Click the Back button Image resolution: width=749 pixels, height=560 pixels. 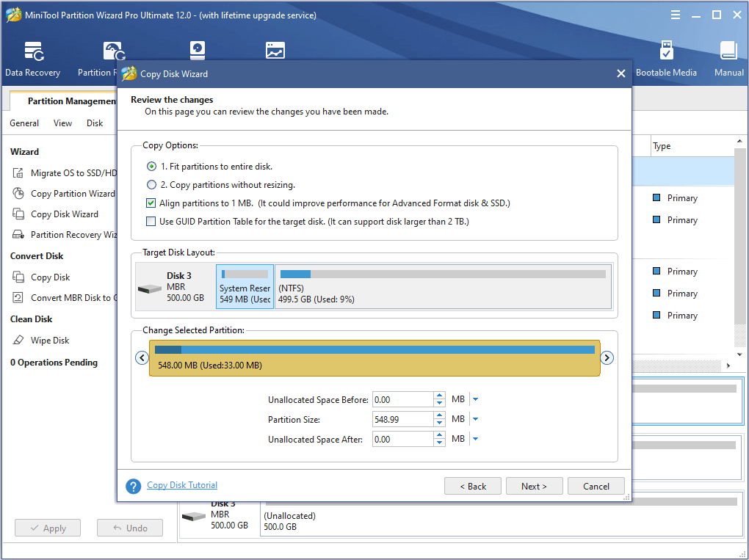click(x=472, y=486)
